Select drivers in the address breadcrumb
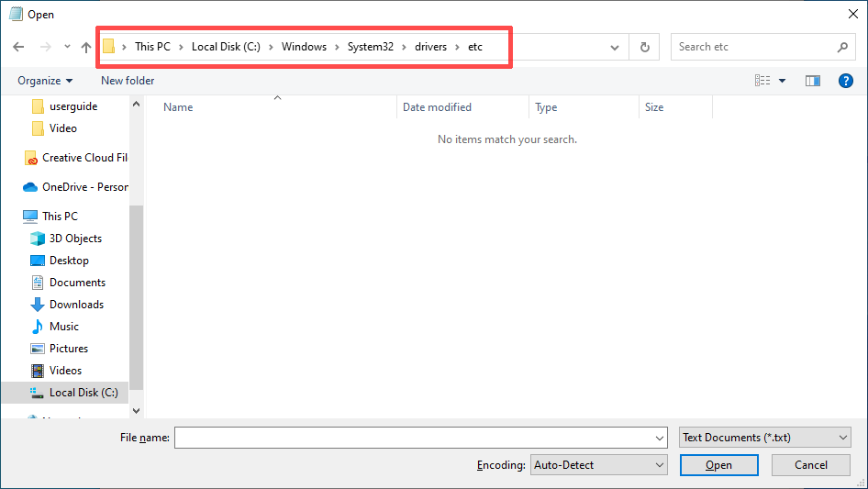The height and width of the screenshot is (489, 868). (x=430, y=47)
